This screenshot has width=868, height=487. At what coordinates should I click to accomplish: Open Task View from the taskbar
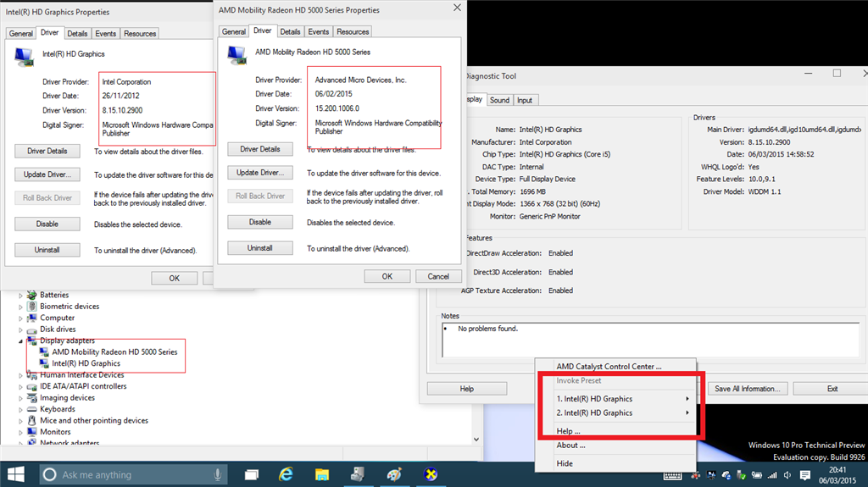click(x=252, y=474)
